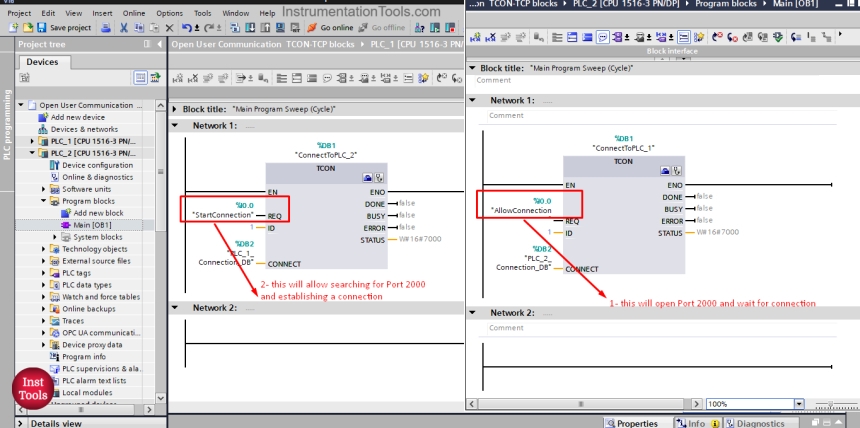Open Devices & networks
The image size is (860, 428).
tap(84, 129)
